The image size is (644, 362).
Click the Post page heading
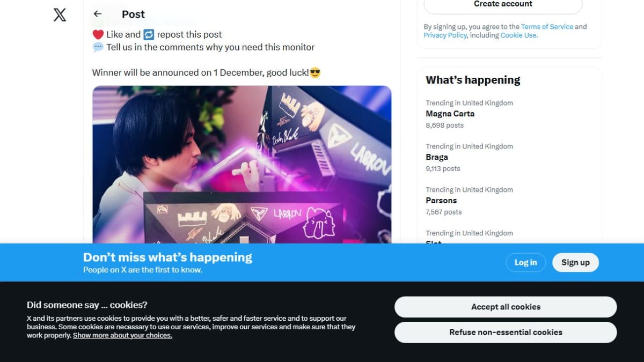point(133,14)
